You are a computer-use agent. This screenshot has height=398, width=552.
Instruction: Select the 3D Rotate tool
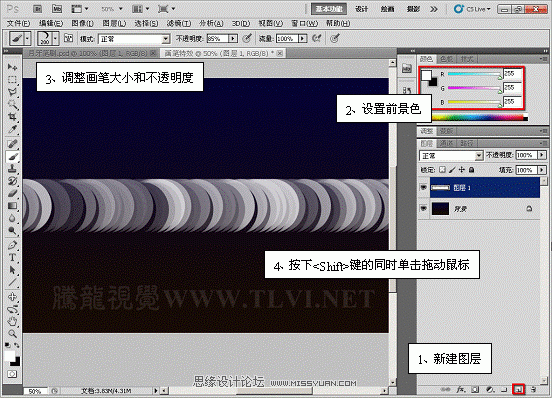tap(12, 297)
